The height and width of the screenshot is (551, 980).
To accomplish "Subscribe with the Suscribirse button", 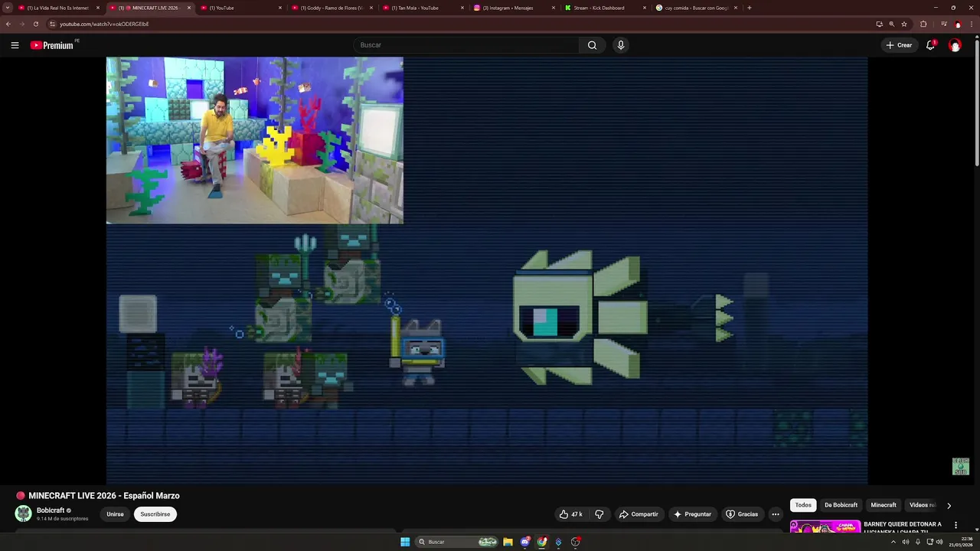I will point(155,514).
